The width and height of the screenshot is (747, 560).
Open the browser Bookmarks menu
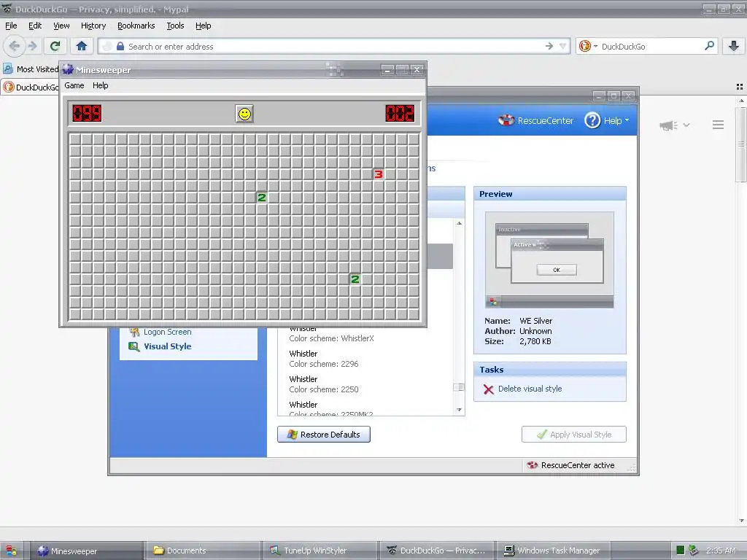point(136,26)
